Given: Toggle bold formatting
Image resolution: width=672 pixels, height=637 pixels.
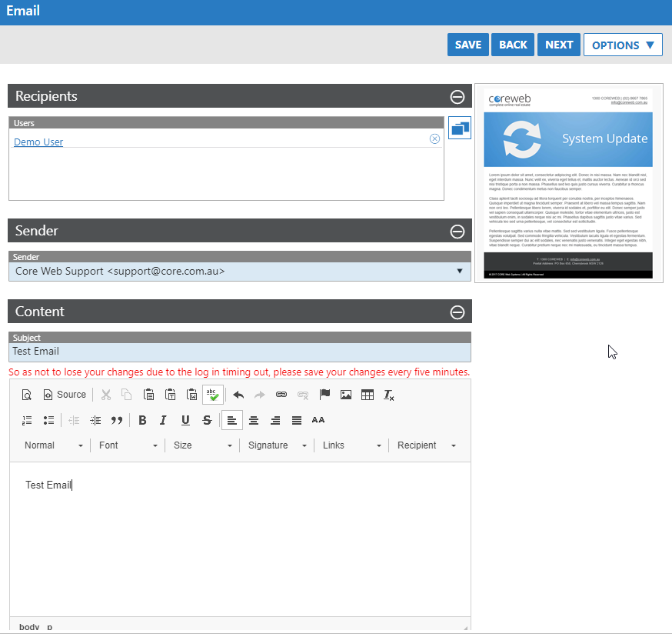Looking at the screenshot, I should click(x=142, y=420).
